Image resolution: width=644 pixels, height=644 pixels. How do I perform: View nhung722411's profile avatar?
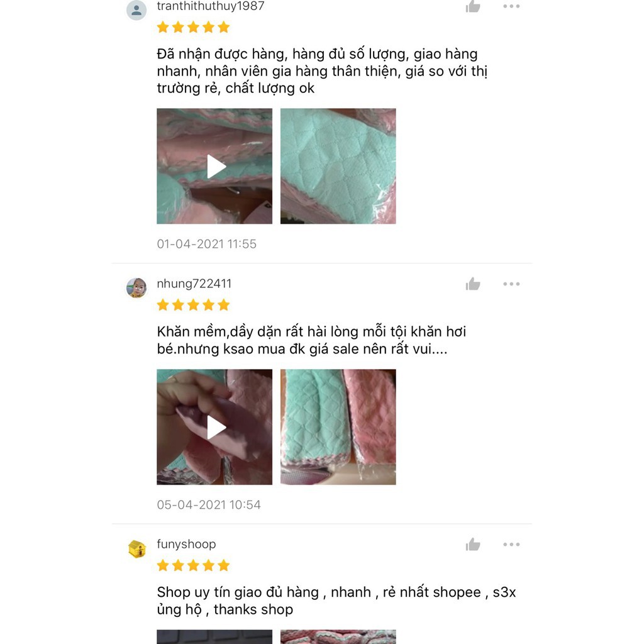pos(136,287)
